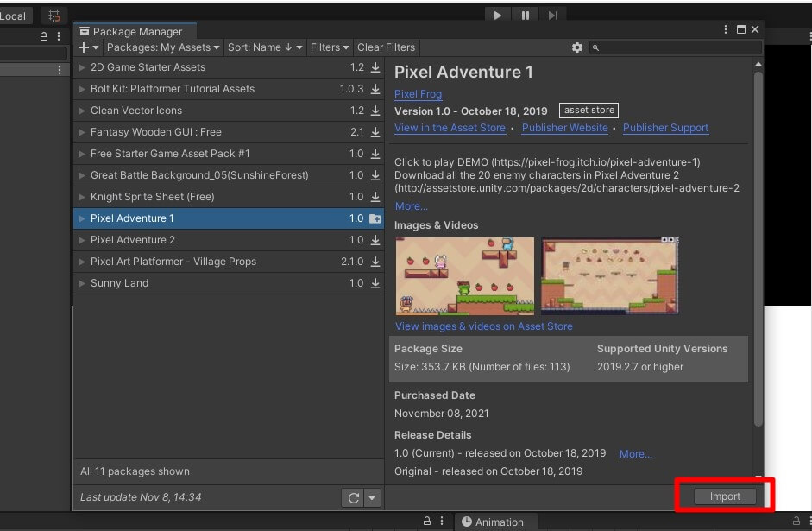
Task: Select Free Starter Game Asset Pack #1
Action: tap(229, 154)
